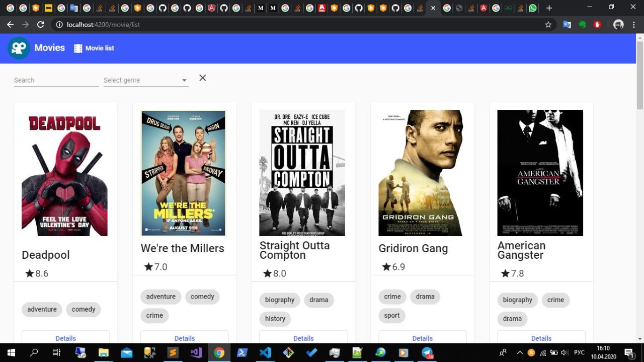644x362 pixels.
Task: Expand the Select genre dropdown
Action: (146, 80)
